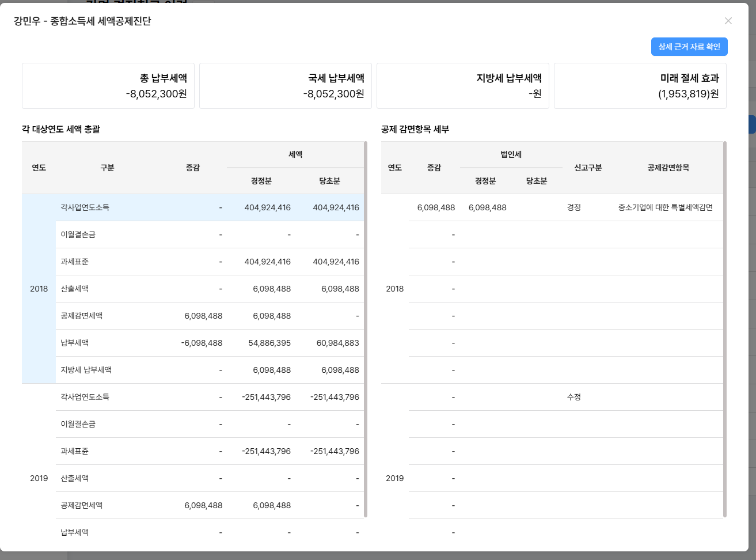Click the 지방세 납부세액 summary card
This screenshot has width=756, height=560.
[462, 86]
